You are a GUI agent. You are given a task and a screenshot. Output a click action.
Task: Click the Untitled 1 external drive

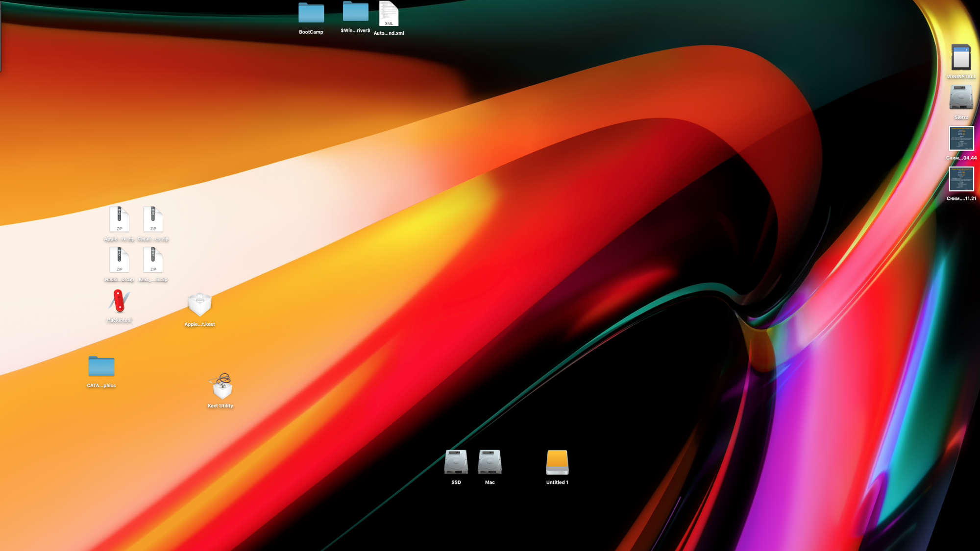[557, 462]
